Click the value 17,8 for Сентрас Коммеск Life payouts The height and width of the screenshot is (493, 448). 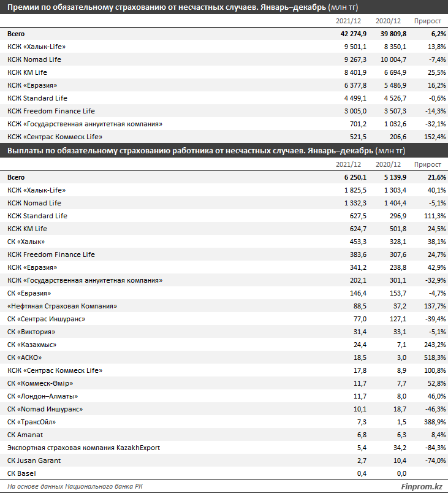click(360, 371)
